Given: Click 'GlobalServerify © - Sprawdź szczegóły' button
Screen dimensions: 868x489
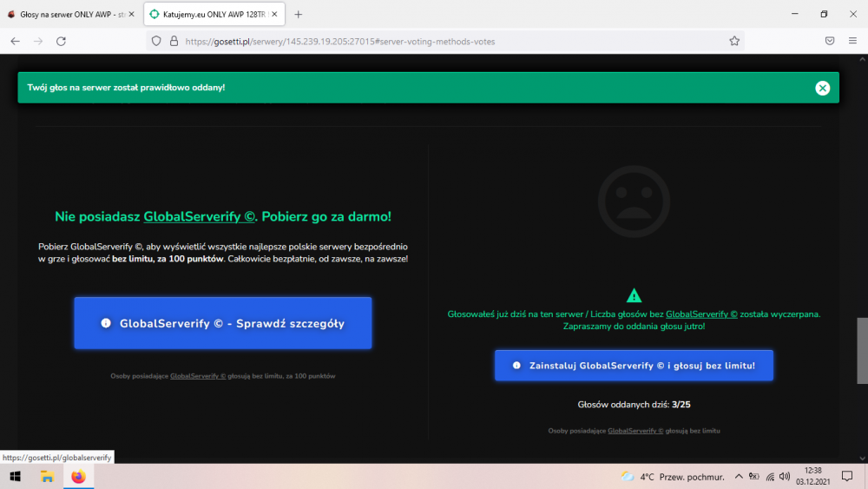Looking at the screenshot, I should pyautogui.click(x=223, y=323).
